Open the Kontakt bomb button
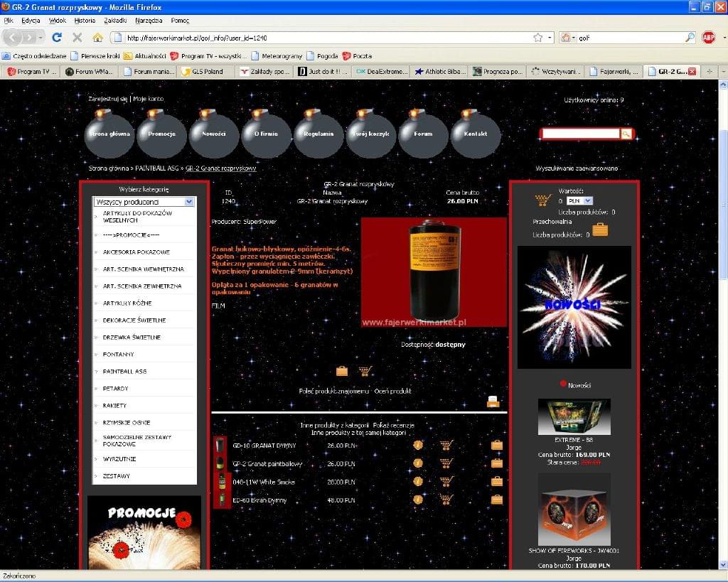 tap(476, 134)
